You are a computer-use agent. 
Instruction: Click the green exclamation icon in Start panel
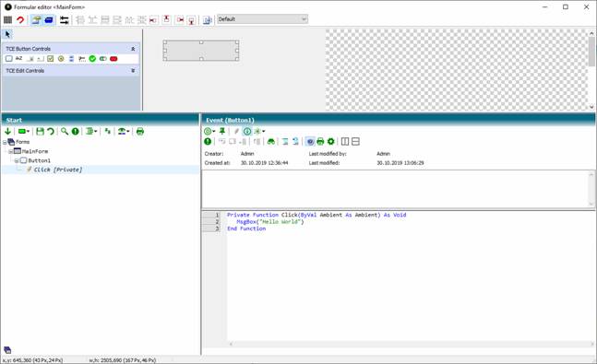[x=76, y=132]
